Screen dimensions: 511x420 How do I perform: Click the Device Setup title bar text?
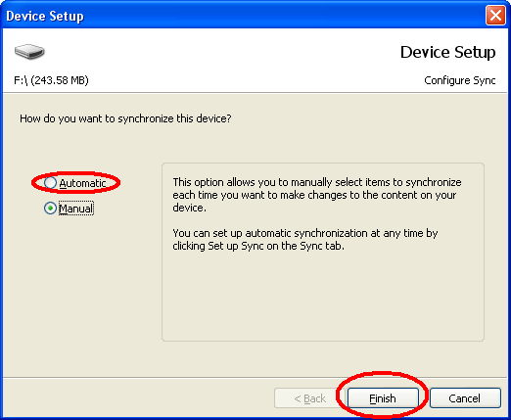[45, 16]
